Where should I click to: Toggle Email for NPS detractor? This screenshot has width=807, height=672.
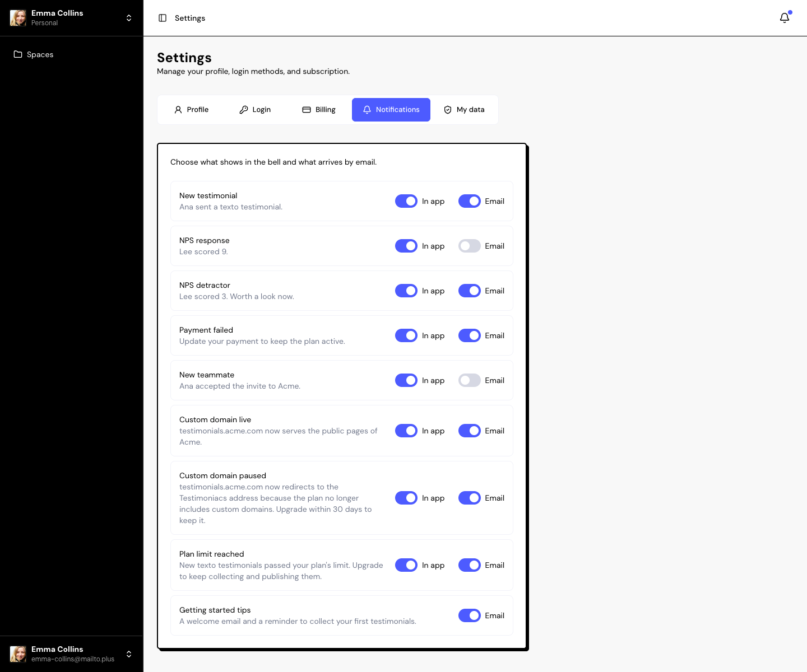pyautogui.click(x=470, y=291)
